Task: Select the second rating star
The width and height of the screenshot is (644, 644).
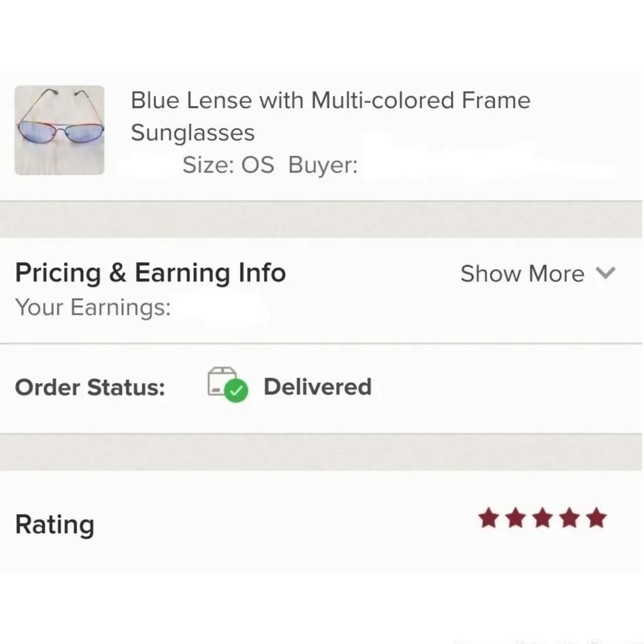Action: [x=515, y=517]
